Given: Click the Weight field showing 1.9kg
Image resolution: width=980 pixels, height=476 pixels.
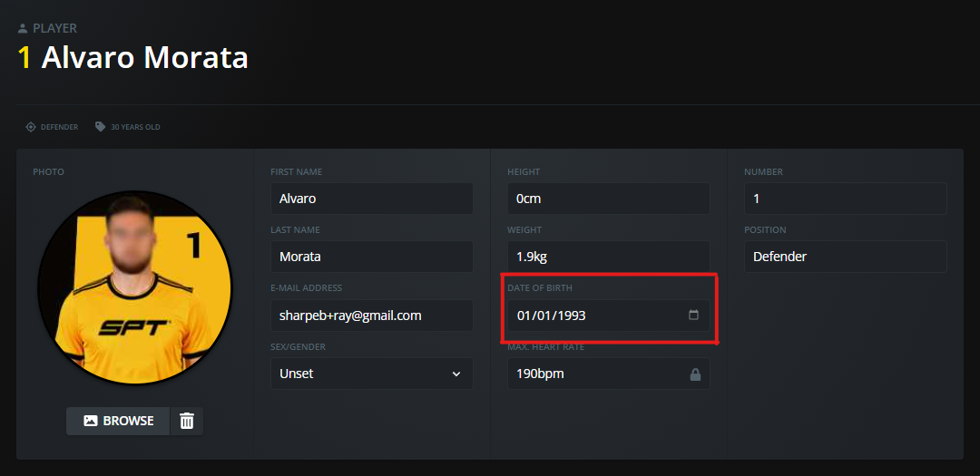Looking at the screenshot, I should coord(608,257).
